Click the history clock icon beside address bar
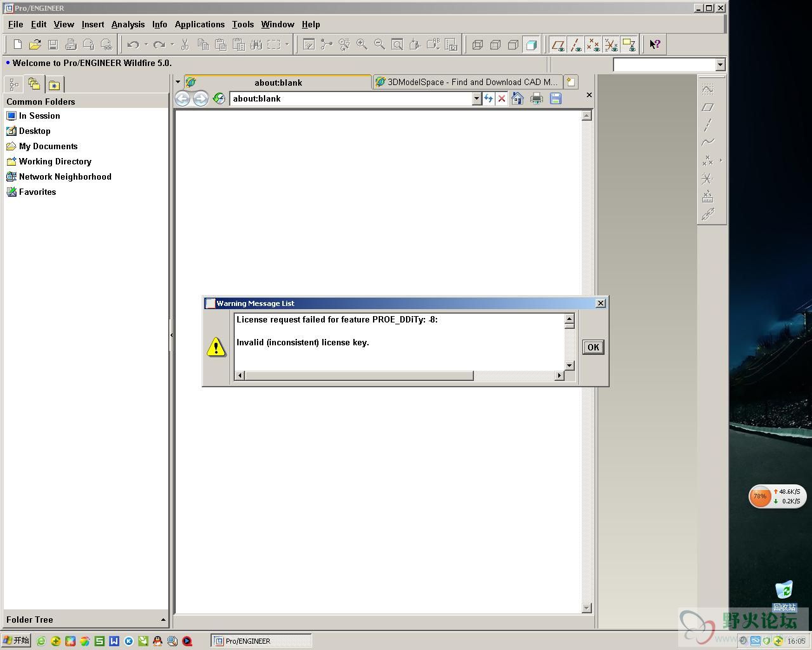Viewport: 812px width, 650px height. click(219, 98)
